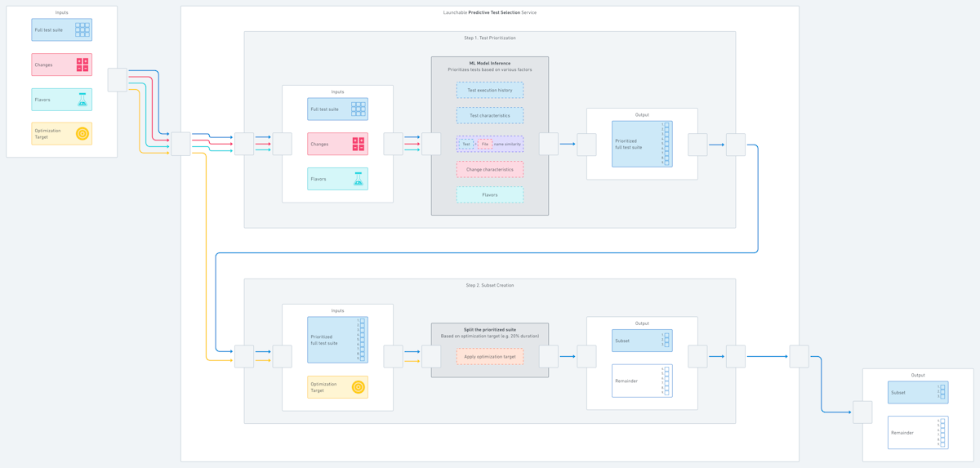The width and height of the screenshot is (980, 468).
Task: Click the connector port attached to the top-level Inputs panel
Action: [118, 80]
